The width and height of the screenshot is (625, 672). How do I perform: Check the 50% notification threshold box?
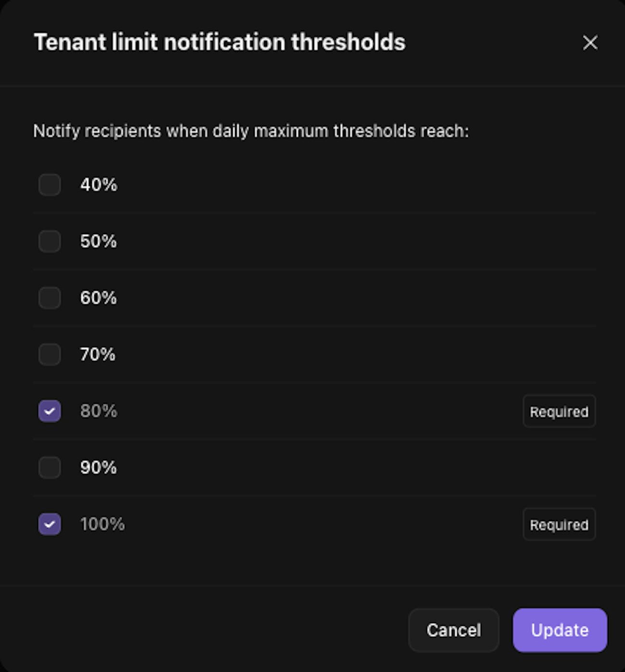(50, 241)
